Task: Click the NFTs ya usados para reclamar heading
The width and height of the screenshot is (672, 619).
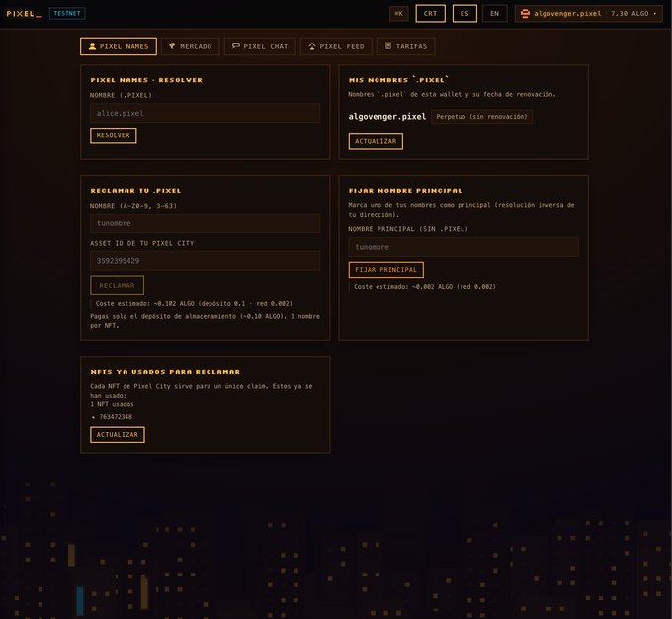Action: (x=165, y=372)
